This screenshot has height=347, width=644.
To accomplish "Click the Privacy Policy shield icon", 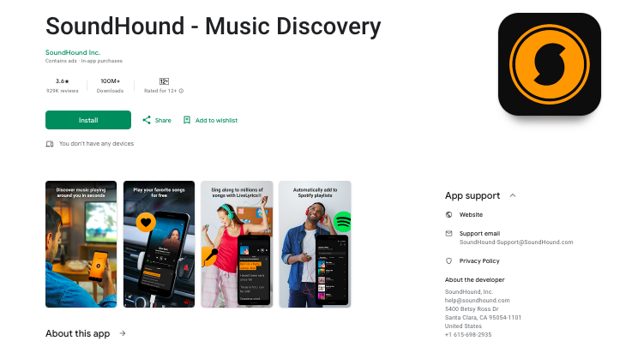I will pos(448,260).
